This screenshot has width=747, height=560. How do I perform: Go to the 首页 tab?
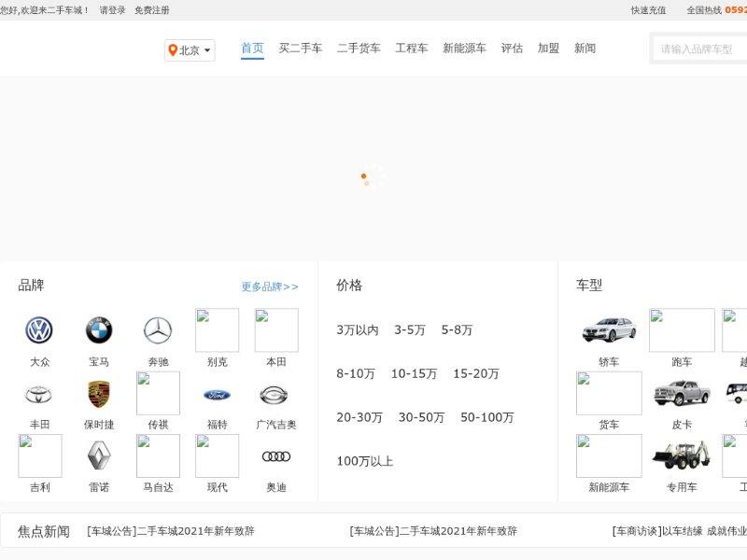[x=252, y=49]
